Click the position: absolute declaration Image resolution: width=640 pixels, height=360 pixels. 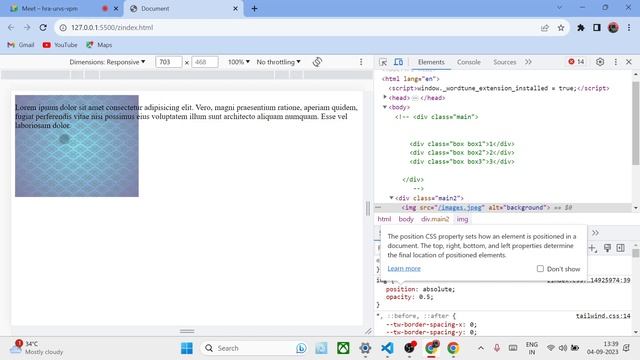420,289
